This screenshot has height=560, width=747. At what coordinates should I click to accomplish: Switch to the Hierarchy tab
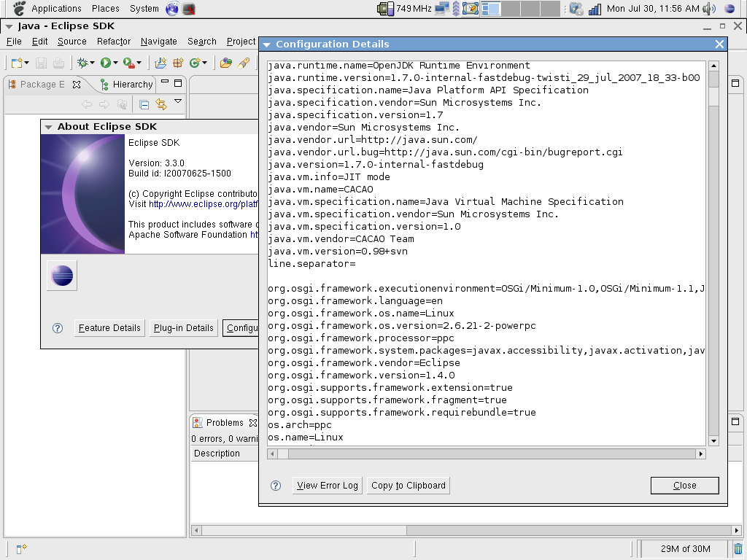pyautogui.click(x=127, y=85)
